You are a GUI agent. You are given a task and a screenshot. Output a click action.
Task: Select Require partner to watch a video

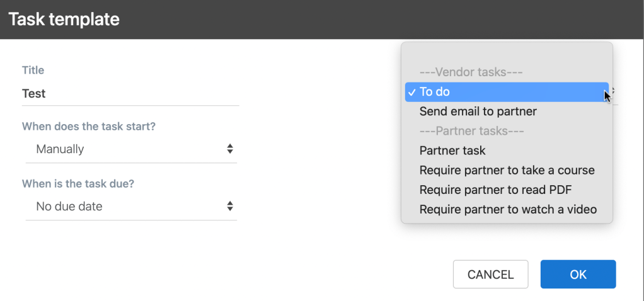pos(508,209)
